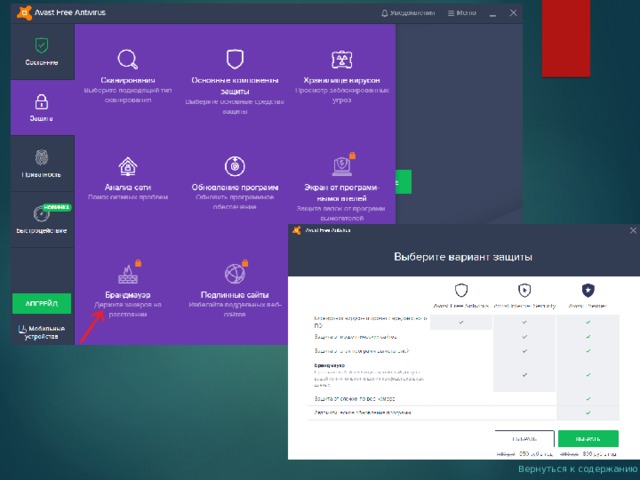Click the Internet Security price under white button
The height and width of the screenshot is (480, 640).
coord(524,454)
